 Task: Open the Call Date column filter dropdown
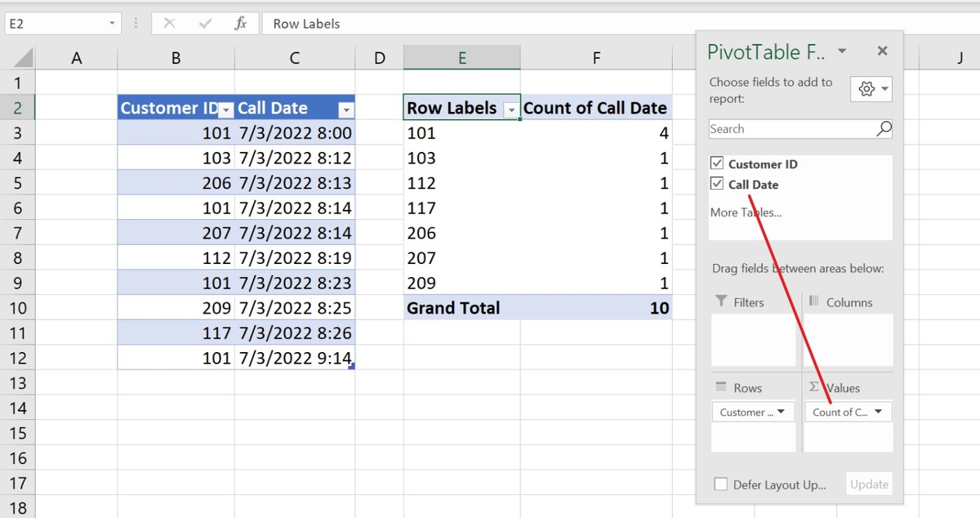point(345,109)
